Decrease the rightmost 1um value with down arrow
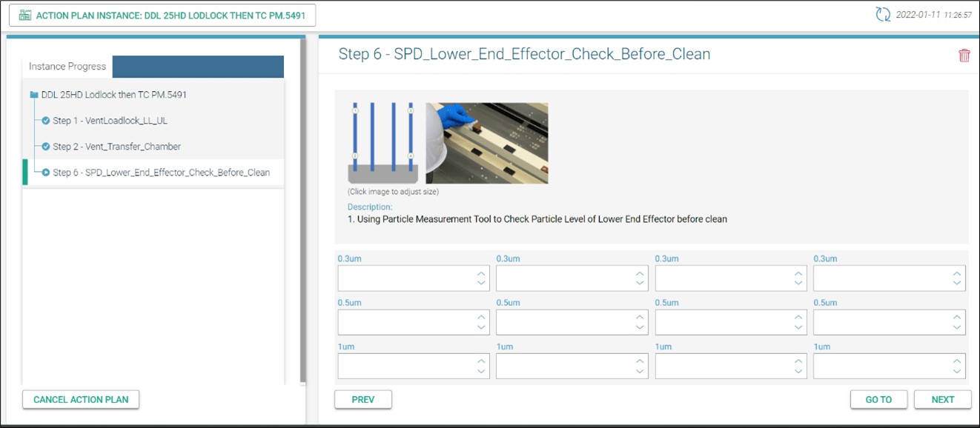 click(957, 371)
